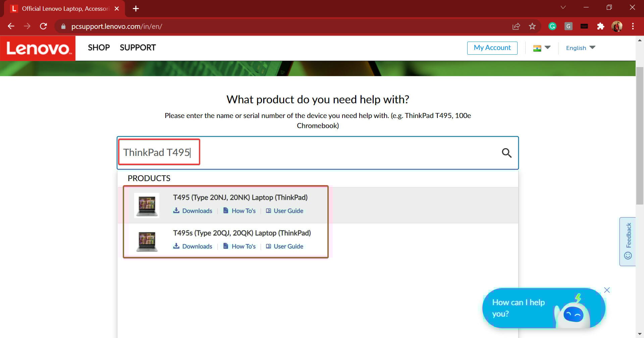Open the T495s laptop thumbnail
Viewport: 644px width, 338px height.
[147, 241]
